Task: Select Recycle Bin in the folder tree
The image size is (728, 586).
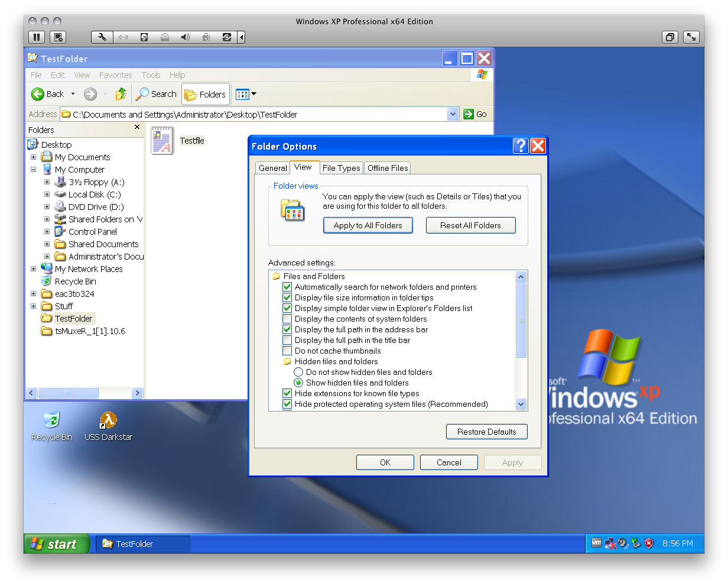Action: (69, 281)
